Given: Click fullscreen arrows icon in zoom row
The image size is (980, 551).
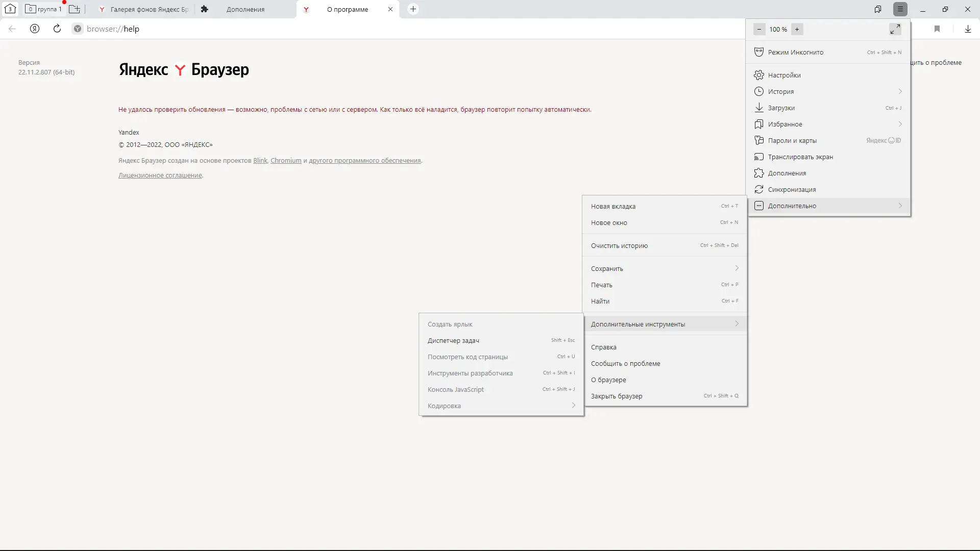Looking at the screenshot, I should 895,29.
